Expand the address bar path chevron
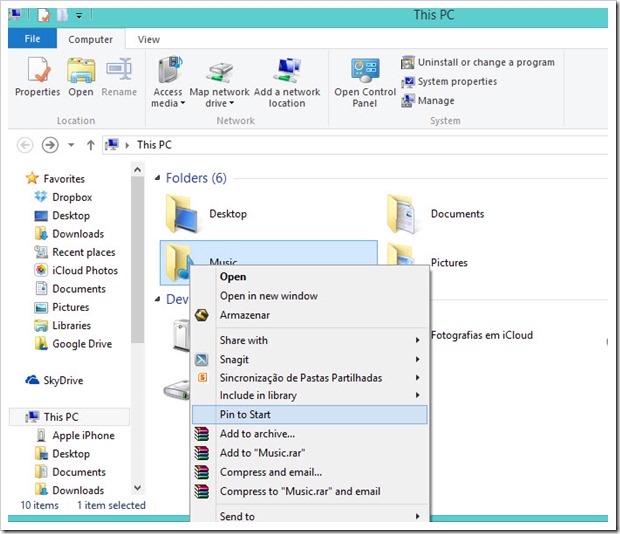The image size is (620, 534). pos(127,145)
